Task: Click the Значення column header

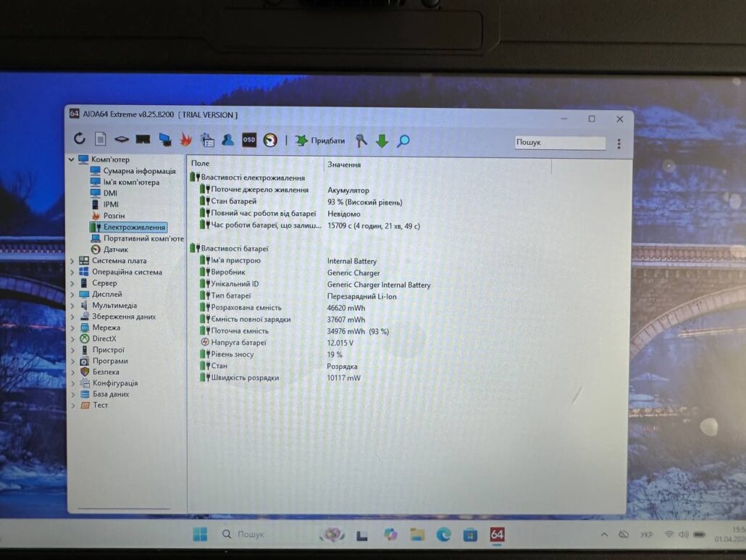Action: point(344,164)
